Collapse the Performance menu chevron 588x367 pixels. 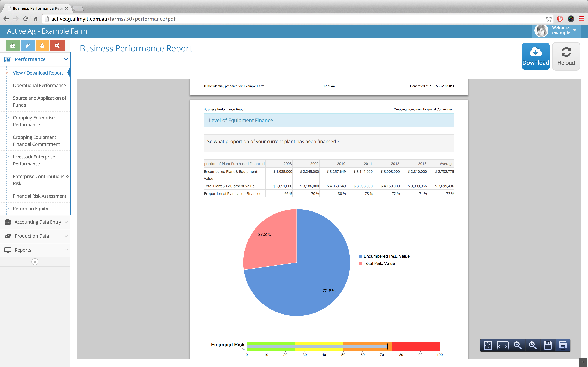coord(66,59)
